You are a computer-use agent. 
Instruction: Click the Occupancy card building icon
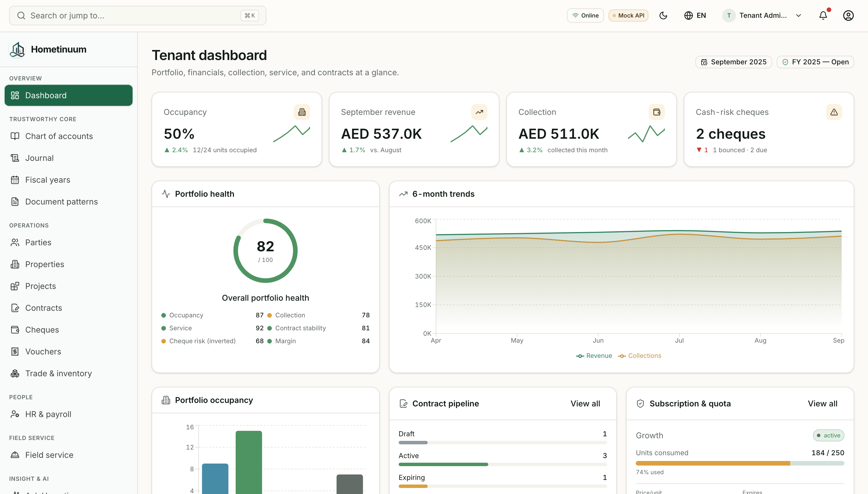pyautogui.click(x=302, y=112)
